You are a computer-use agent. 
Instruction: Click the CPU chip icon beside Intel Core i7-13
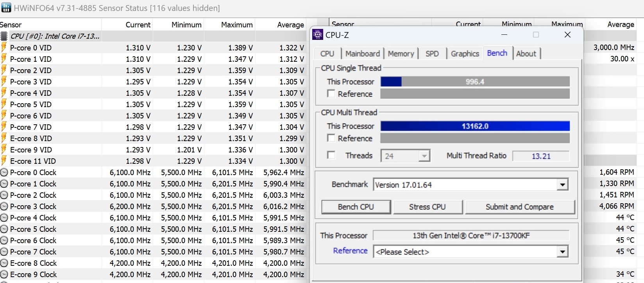click(x=4, y=36)
